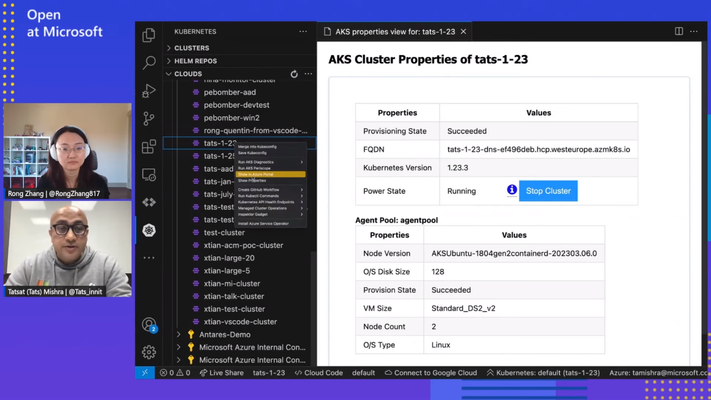The width and height of the screenshot is (711, 400).
Task: Select xtian-acm-poc-cluster
Action: point(243,245)
